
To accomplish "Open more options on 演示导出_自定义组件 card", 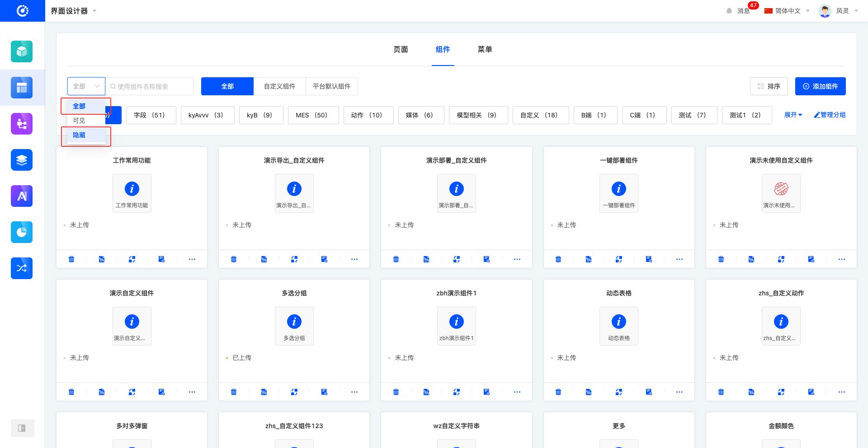I will pos(354,259).
